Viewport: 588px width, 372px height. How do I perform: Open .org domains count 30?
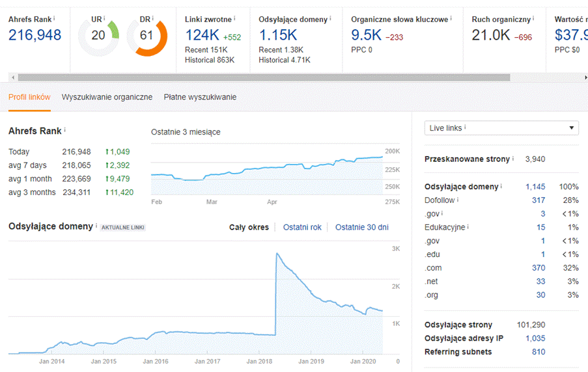coord(540,295)
